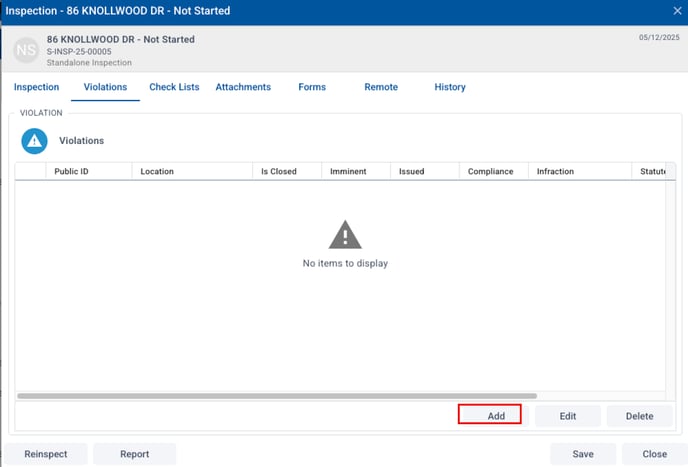Viewport: 688px width, 467px height.
Task: Click the Edit violation button
Action: (x=568, y=415)
